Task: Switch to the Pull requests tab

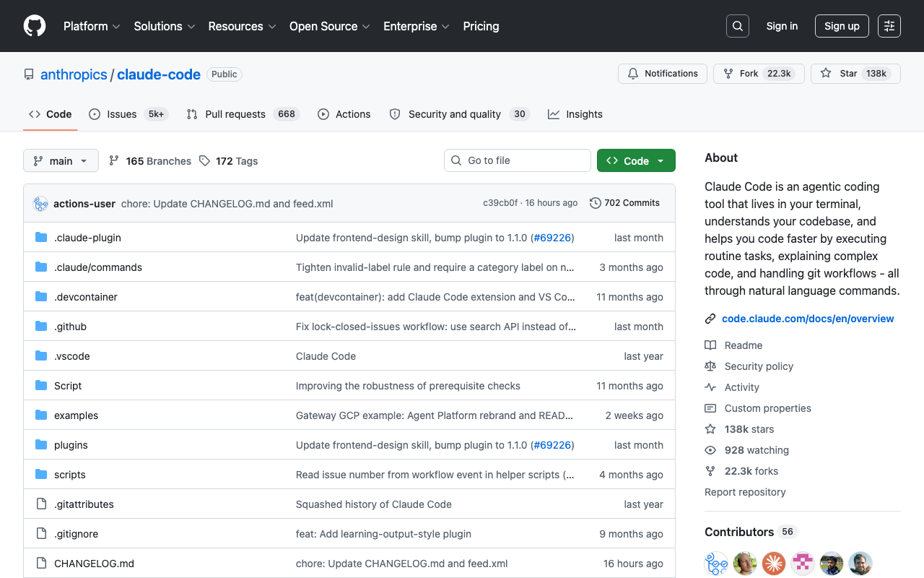Action: pyautogui.click(x=243, y=114)
